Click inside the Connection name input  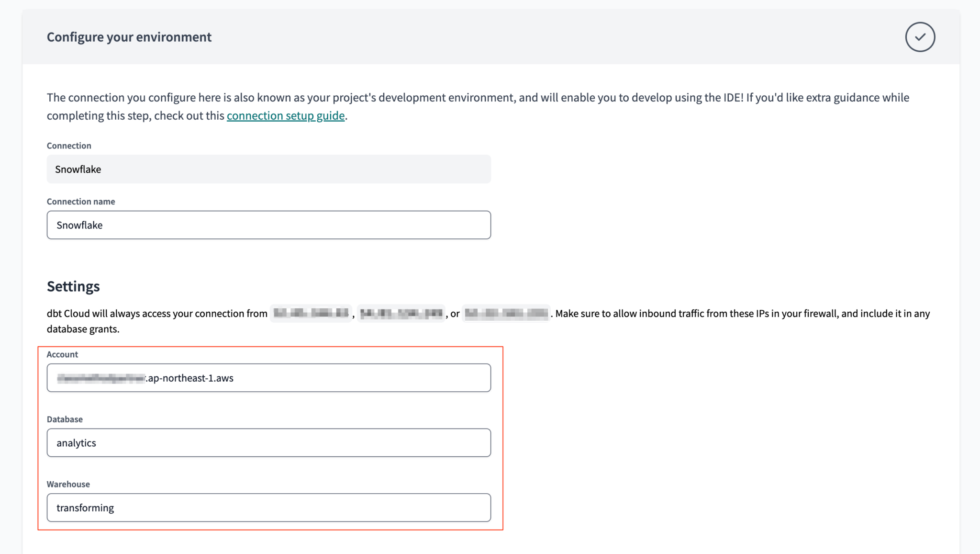coord(268,225)
